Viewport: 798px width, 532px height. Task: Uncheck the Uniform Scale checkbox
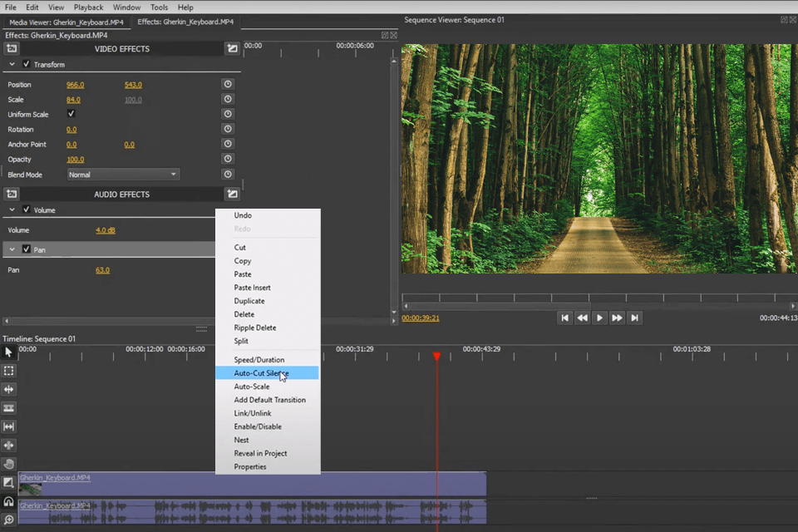[71, 114]
